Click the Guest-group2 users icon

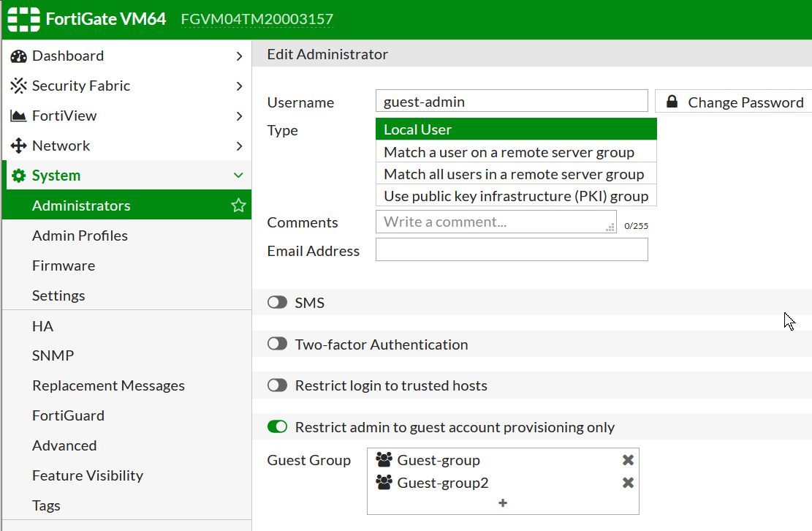click(384, 483)
